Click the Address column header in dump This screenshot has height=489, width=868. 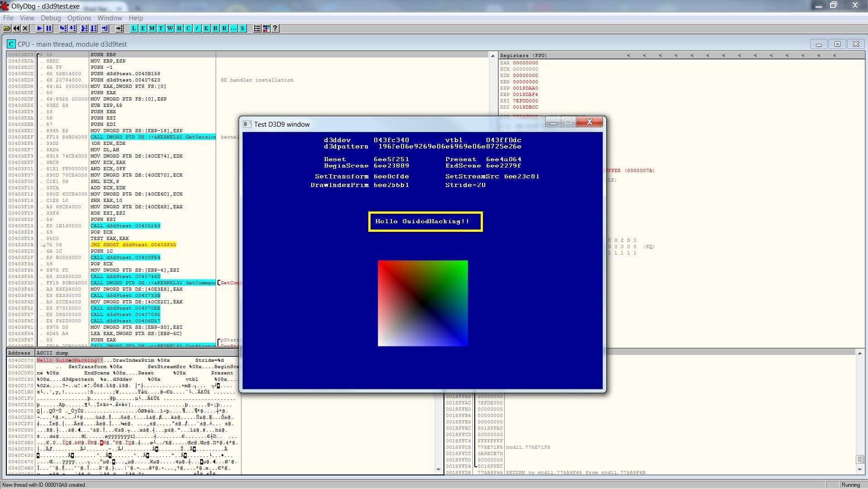20,353
